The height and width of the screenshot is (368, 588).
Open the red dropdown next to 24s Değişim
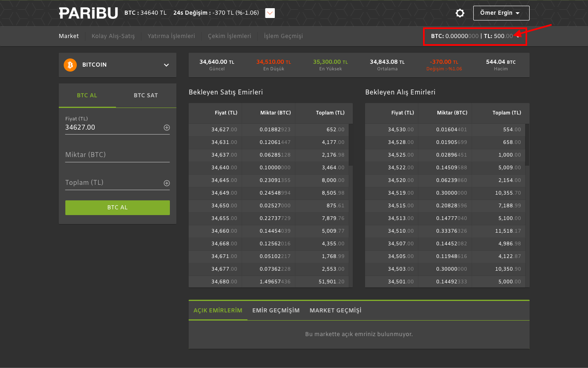(269, 13)
